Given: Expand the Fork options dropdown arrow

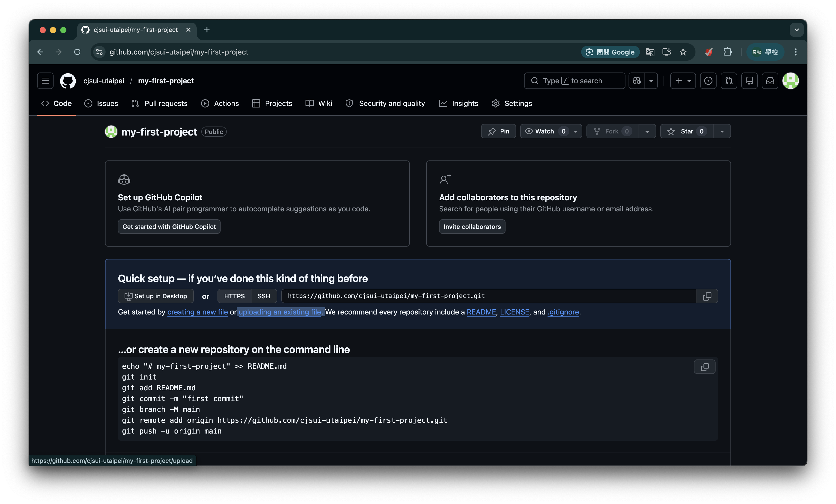Looking at the screenshot, I should [x=647, y=131].
